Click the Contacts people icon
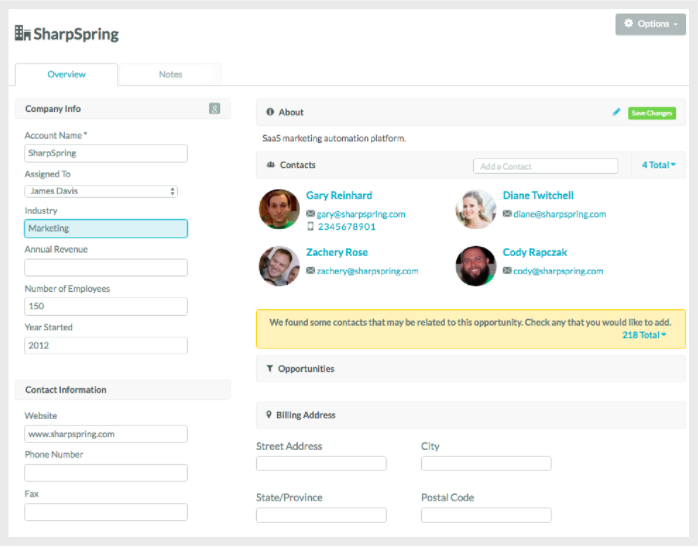Viewport: 698px width, 547px height. 270,165
